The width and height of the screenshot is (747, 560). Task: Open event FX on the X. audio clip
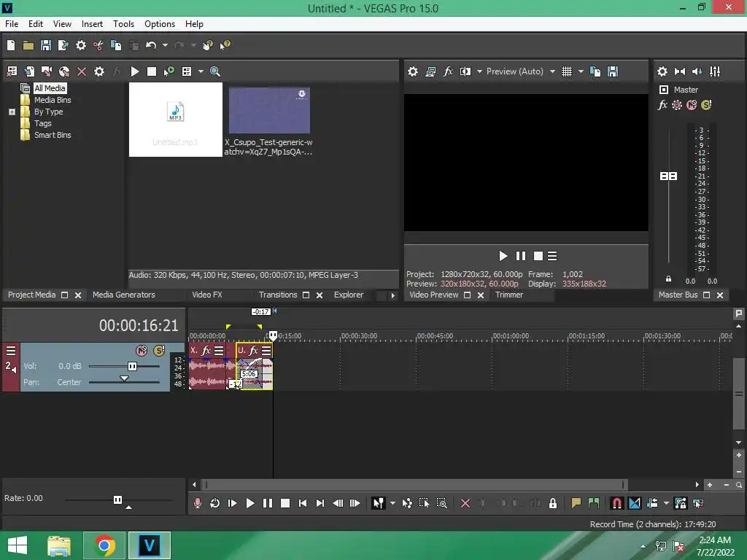point(206,351)
